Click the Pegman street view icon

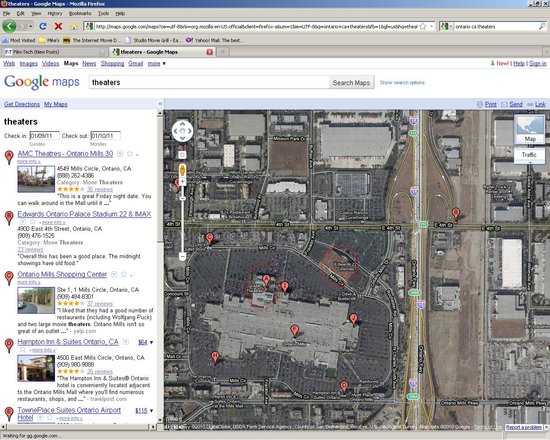click(x=182, y=171)
